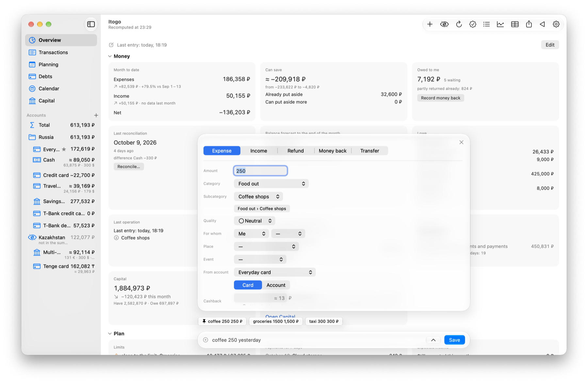588x383 pixels.
Task: Open the Place dropdown
Action: 266,247
